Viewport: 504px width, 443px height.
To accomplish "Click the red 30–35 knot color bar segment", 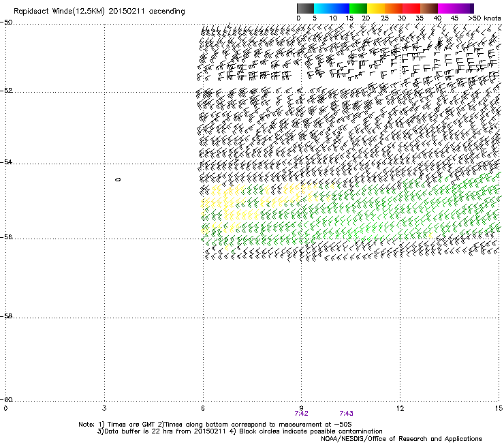I will (411, 8).
